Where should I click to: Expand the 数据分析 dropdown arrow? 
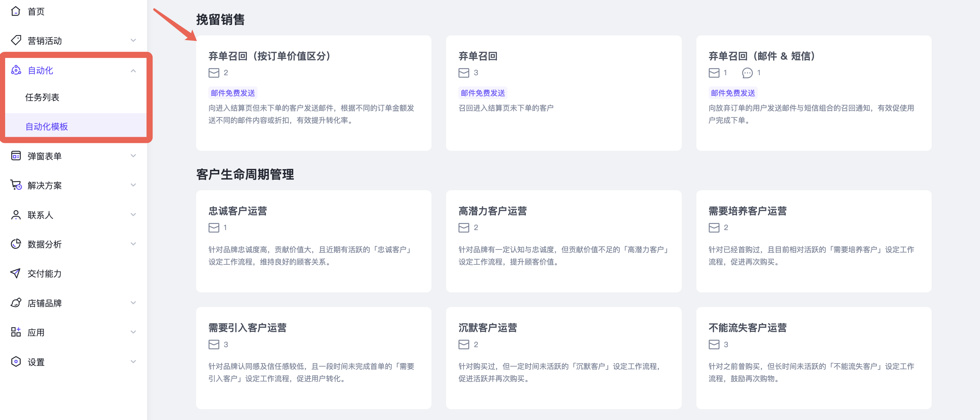pyautogui.click(x=133, y=244)
